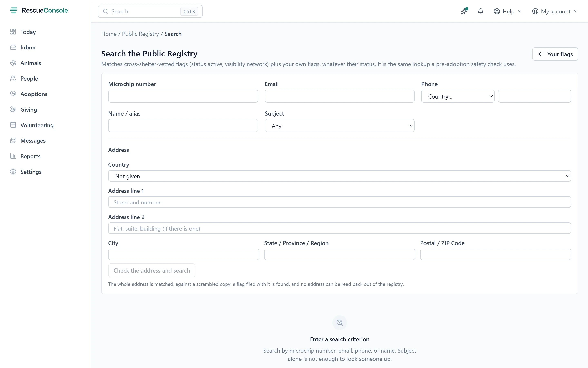Open the Phone Country... dropdown
The width and height of the screenshot is (588, 368).
click(x=458, y=96)
